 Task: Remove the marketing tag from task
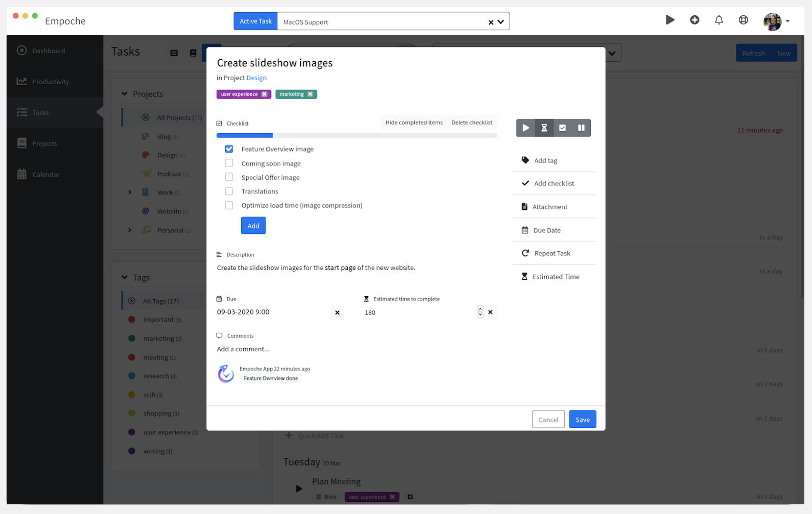310,94
